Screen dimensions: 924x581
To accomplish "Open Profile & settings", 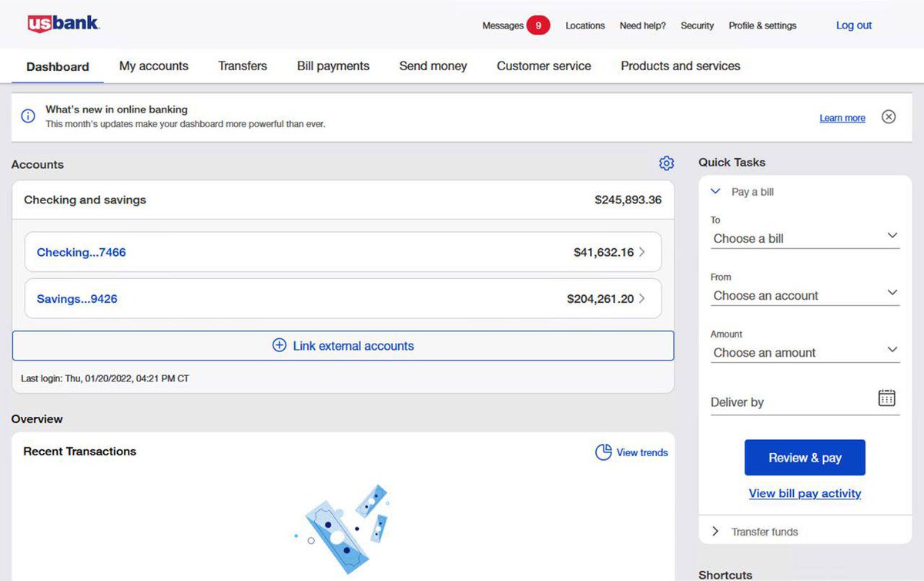I will (762, 25).
